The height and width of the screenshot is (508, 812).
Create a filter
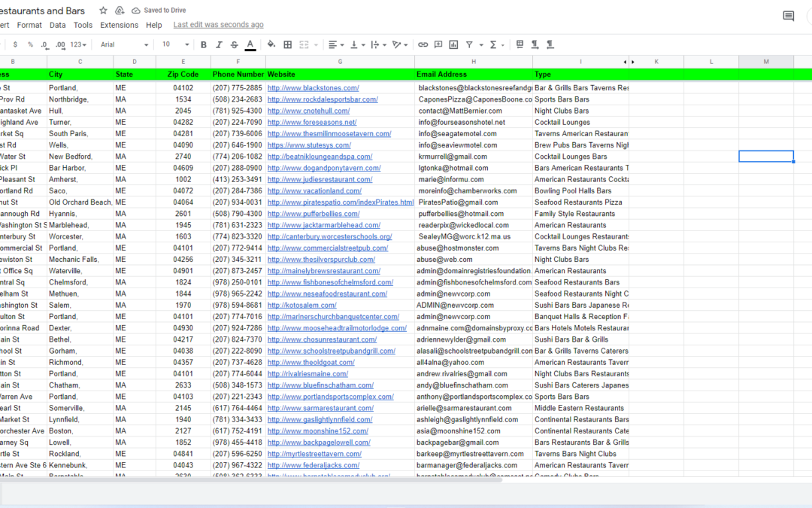coord(469,44)
